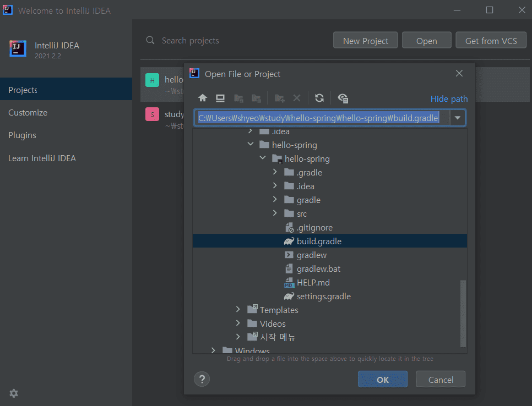Expand the src folder node
The image size is (532, 406).
click(x=275, y=213)
